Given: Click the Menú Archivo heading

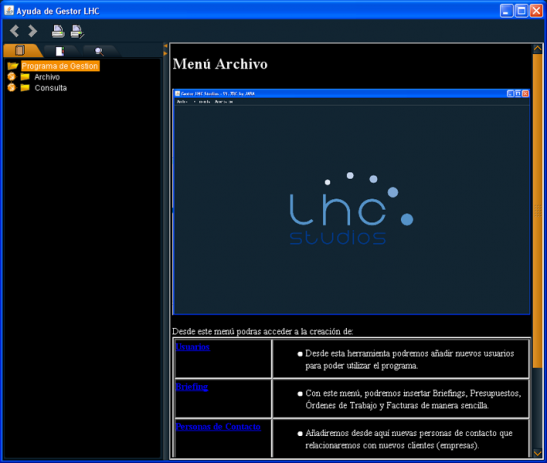Looking at the screenshot, I should point(220,64).
